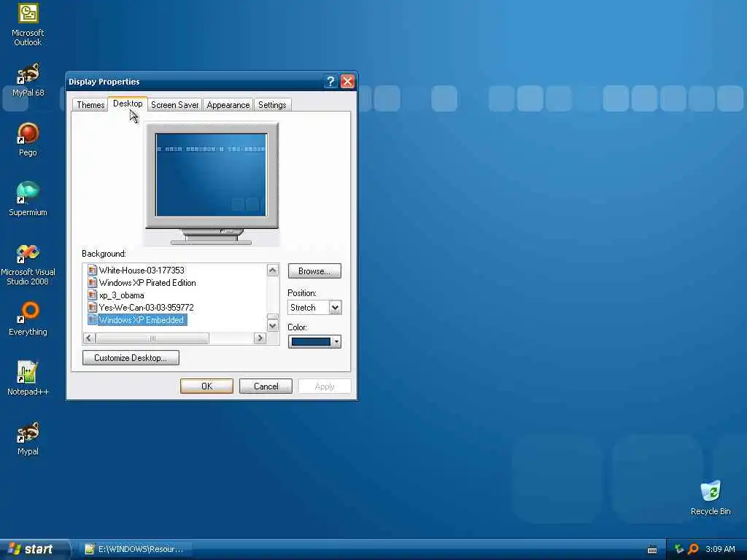Switch to the Desktop tab
The image size is (747, 560).
[x=128, y=104]
